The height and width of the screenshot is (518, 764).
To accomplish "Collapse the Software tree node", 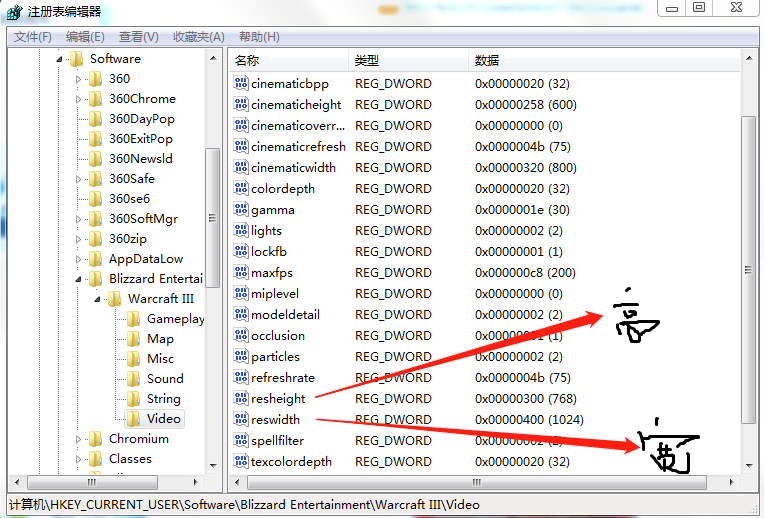I will click(59, 59).
